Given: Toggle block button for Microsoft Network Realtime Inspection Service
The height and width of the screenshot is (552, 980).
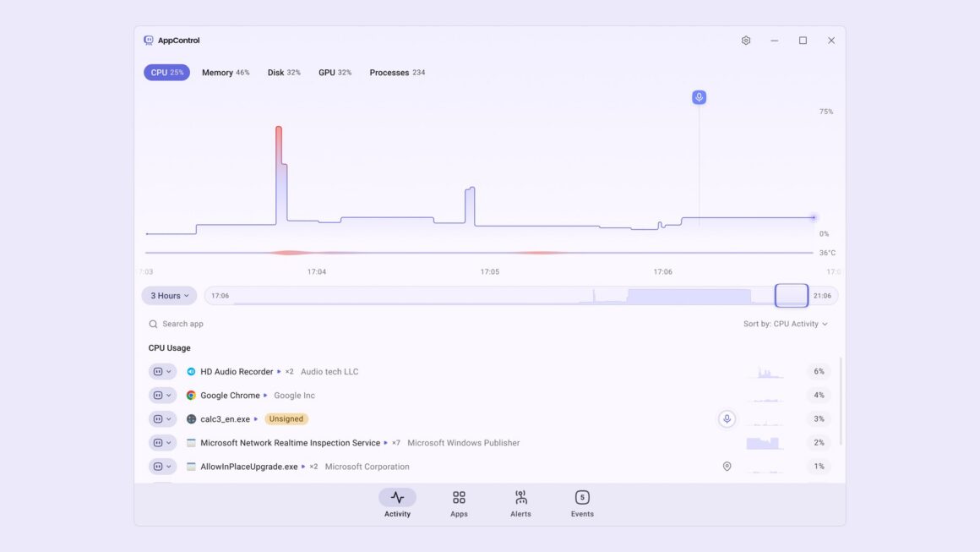Looking at the screenshot, I should (162, 443).
